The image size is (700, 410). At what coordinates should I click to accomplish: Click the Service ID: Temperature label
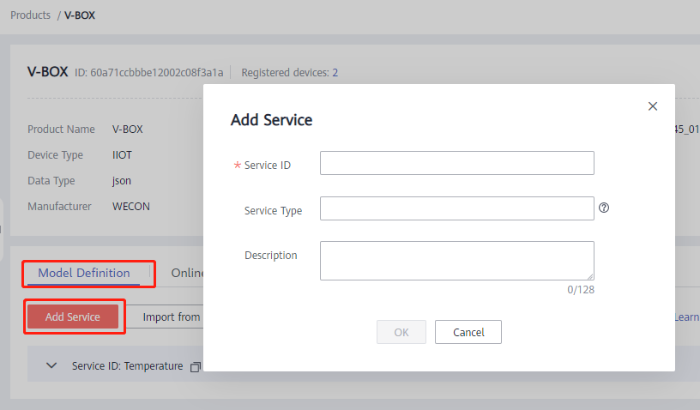pos(127,366)
